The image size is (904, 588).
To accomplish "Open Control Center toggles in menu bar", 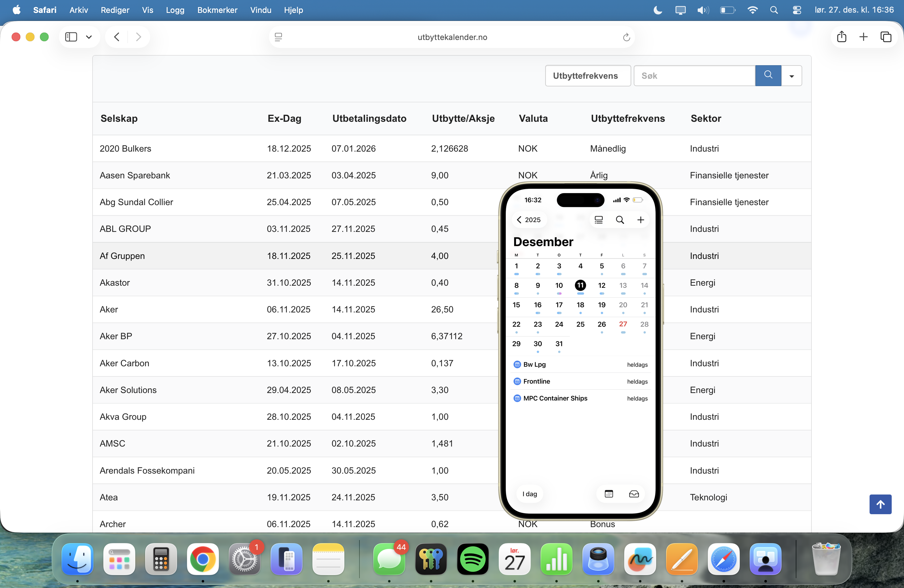I will 797,10.
